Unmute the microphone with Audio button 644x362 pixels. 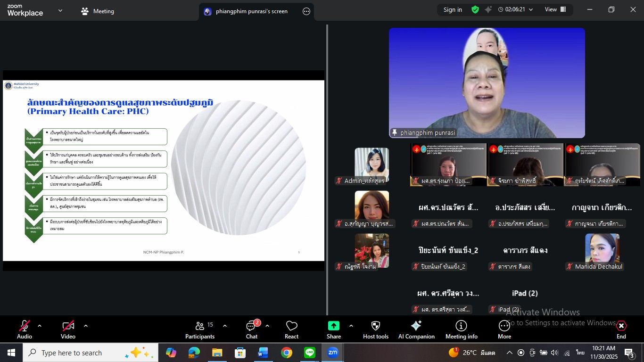[25, 329]
